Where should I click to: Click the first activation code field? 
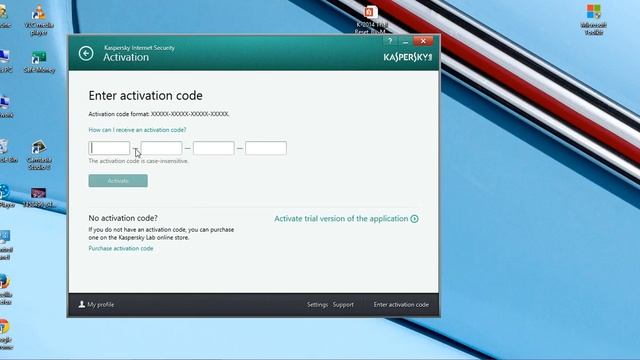point(109,148)
